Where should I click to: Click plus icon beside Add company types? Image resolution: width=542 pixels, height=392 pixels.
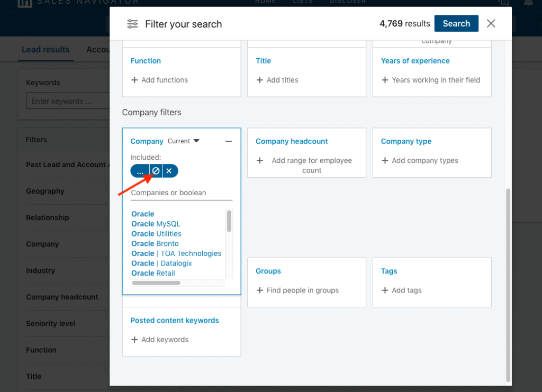coord(385,161)
